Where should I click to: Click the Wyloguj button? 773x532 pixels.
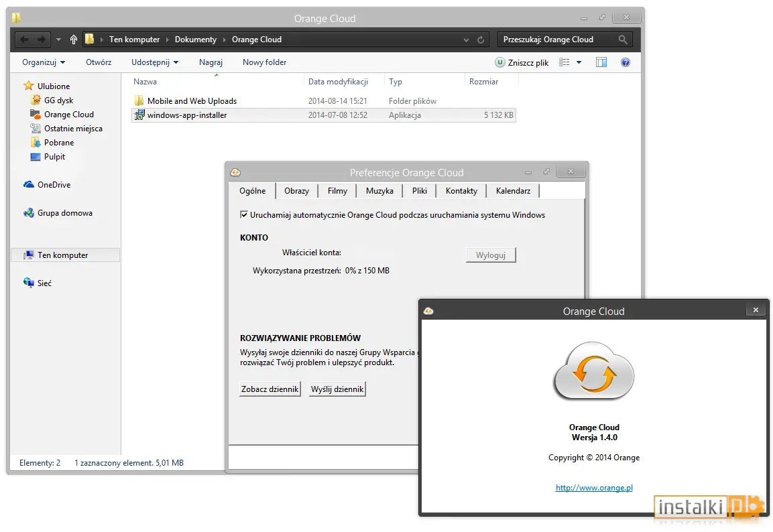point(491,255)
